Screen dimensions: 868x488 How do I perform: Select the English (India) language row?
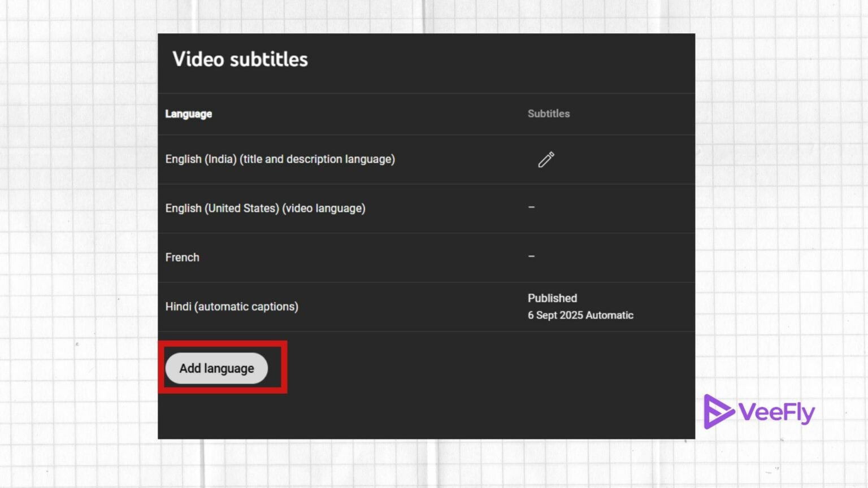pos(280,159)
